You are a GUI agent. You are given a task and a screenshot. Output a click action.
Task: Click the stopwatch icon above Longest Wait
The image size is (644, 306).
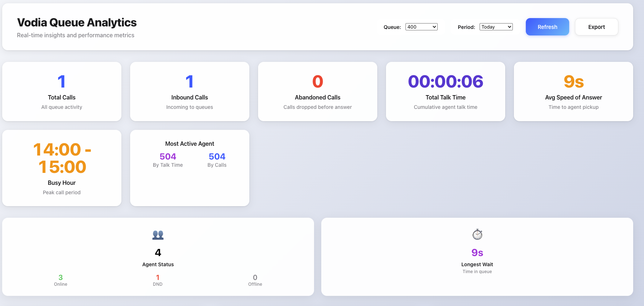tap(477, 234)
